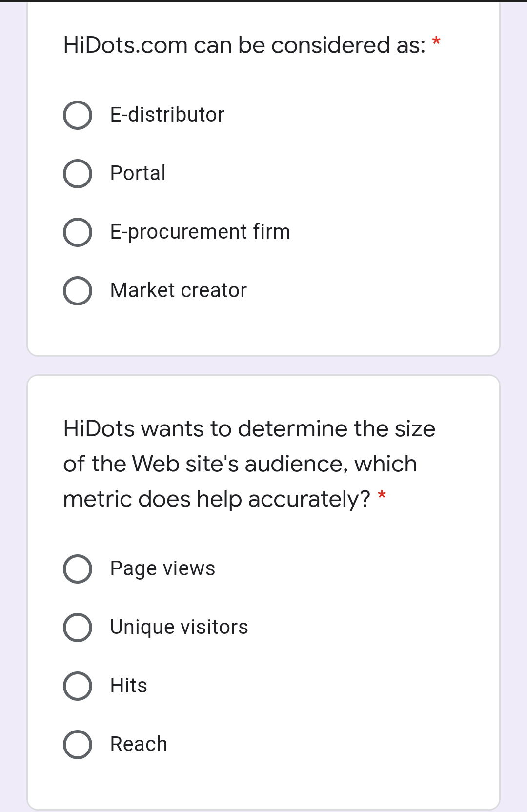The width and height of the screenshot is (527, 812).
Task: Select the Portal option
Action: (x=78, y=173)
